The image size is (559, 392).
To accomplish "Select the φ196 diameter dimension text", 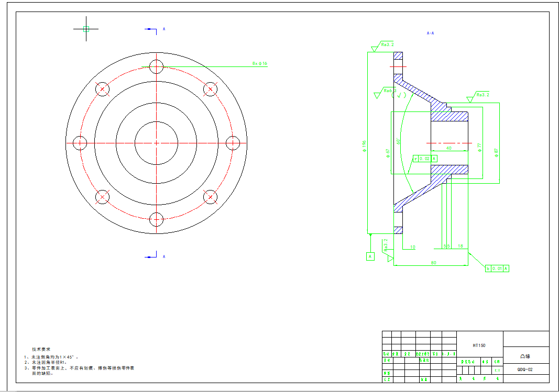I will pos(364,145).
